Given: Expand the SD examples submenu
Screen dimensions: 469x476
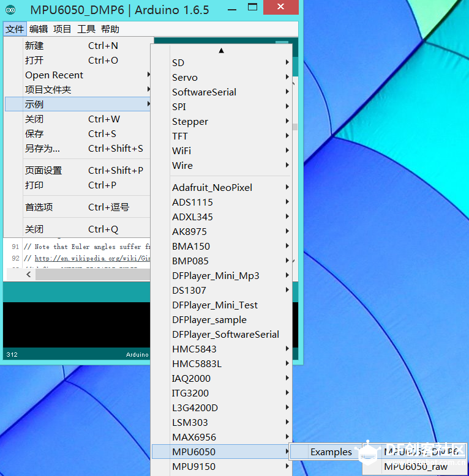Looking at the screenshot, I should [222, 62].
